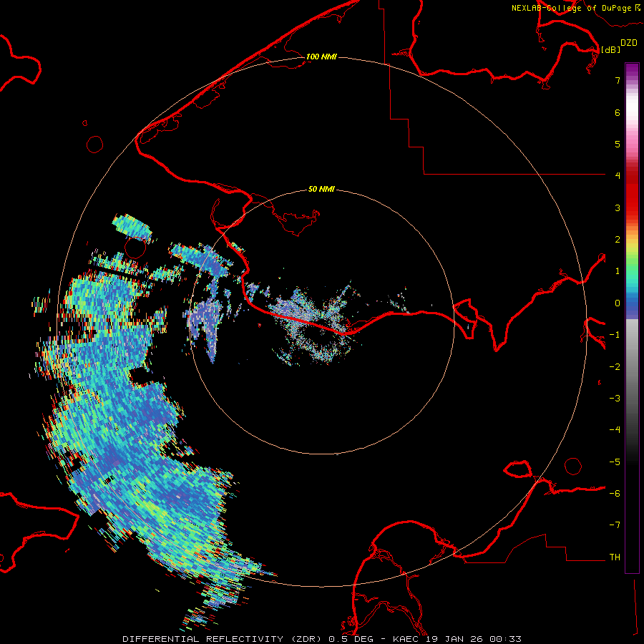644x644 pixels.
Task: Click the "DZD" product label
Action: (629, 43)
